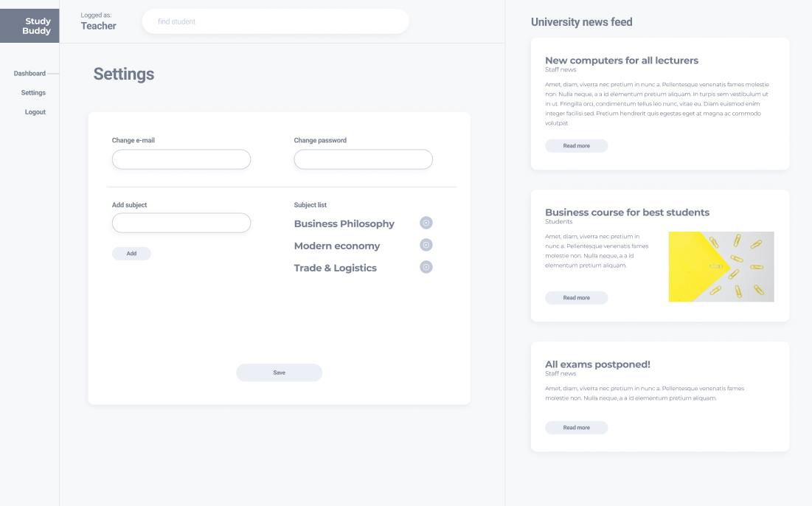812x506 pixels.
Task: Click Logout in the sidebar
Action: click(34, 111)
